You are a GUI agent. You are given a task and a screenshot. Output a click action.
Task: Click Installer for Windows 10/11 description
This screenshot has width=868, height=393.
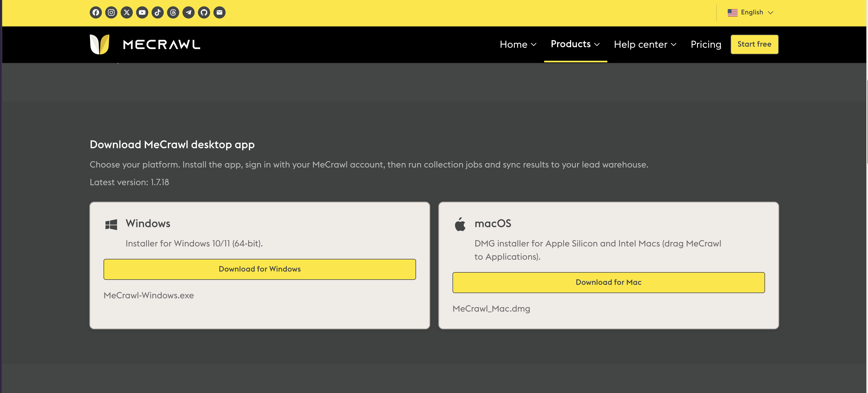click(x=194, y=243)
